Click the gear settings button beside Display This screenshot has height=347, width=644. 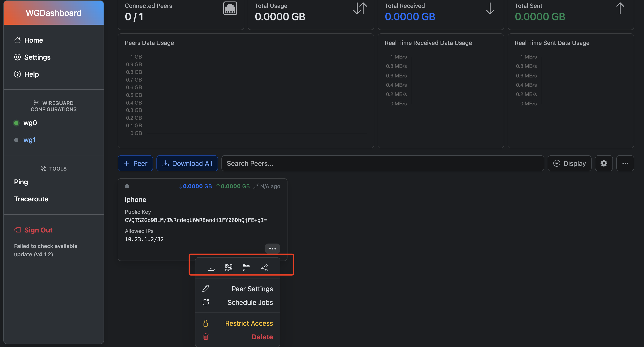pos(604,163)
